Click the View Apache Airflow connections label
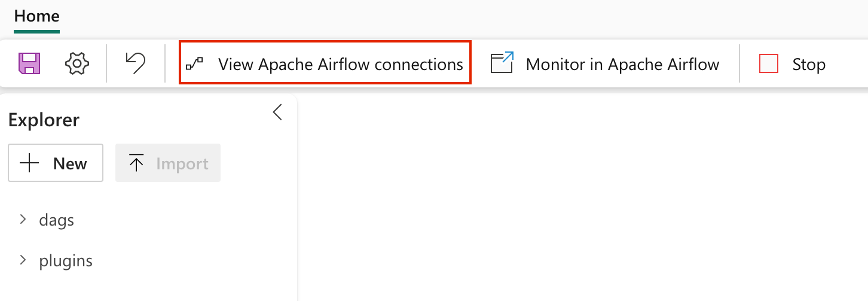This screenshot has height=301, width=868. point(341,64)
